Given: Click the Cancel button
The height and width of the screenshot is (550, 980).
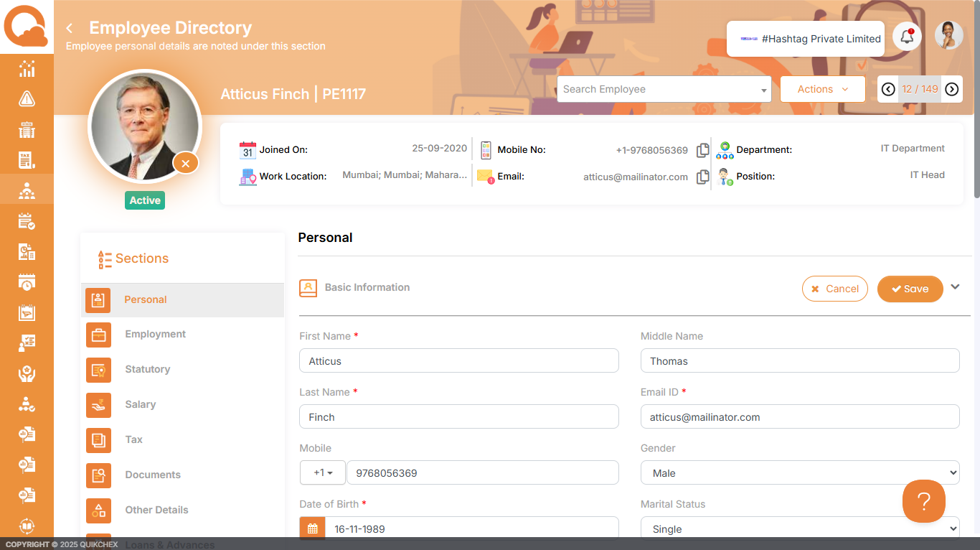Looking at the screenshot, I should [834, 289].
